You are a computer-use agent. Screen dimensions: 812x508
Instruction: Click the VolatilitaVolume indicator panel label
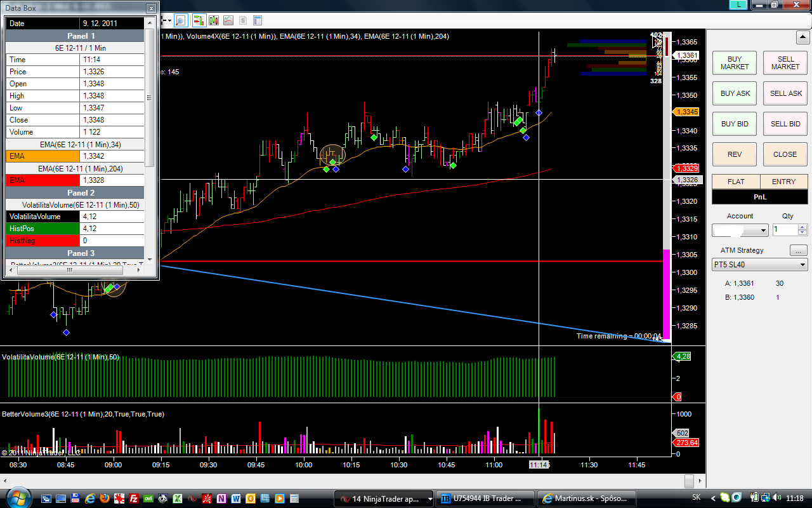point(60,357)
